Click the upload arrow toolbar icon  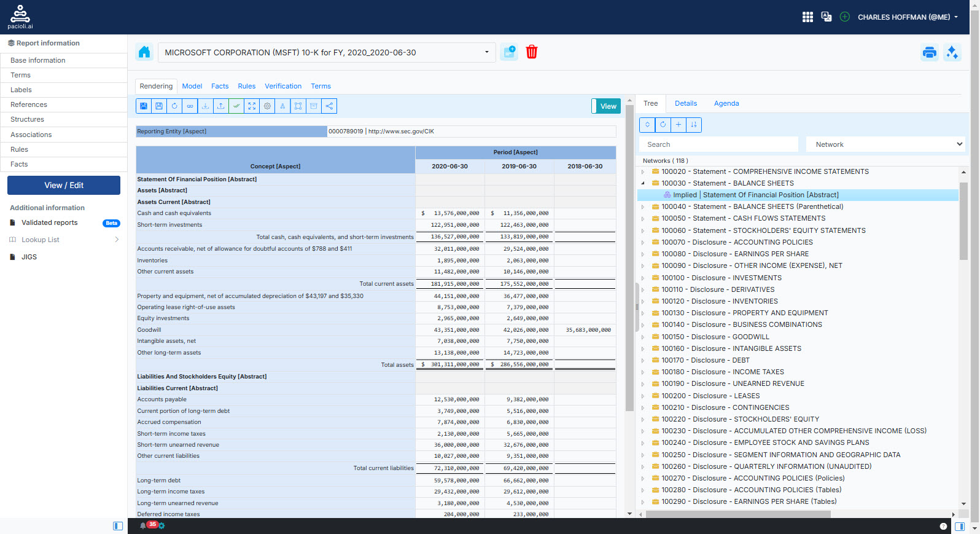220,106
